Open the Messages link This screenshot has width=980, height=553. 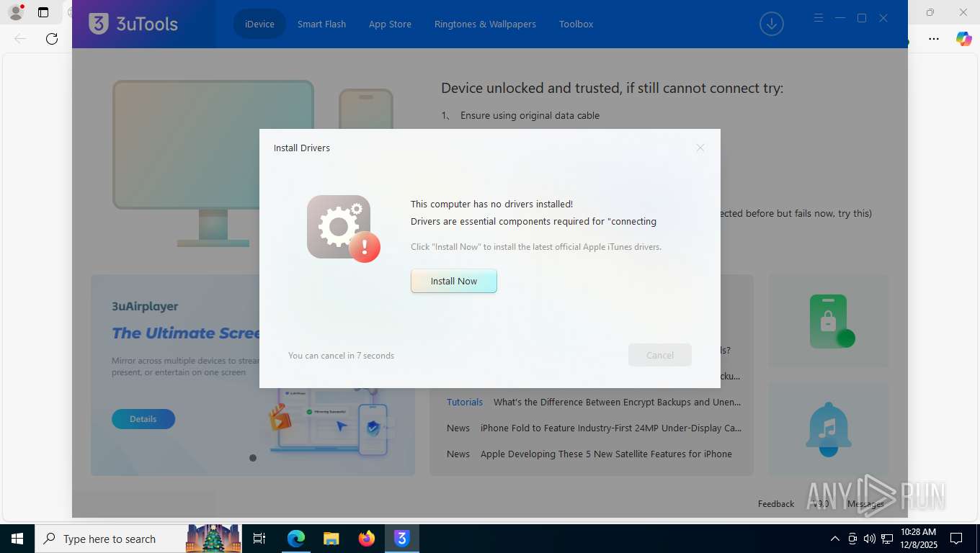[865, 504]
